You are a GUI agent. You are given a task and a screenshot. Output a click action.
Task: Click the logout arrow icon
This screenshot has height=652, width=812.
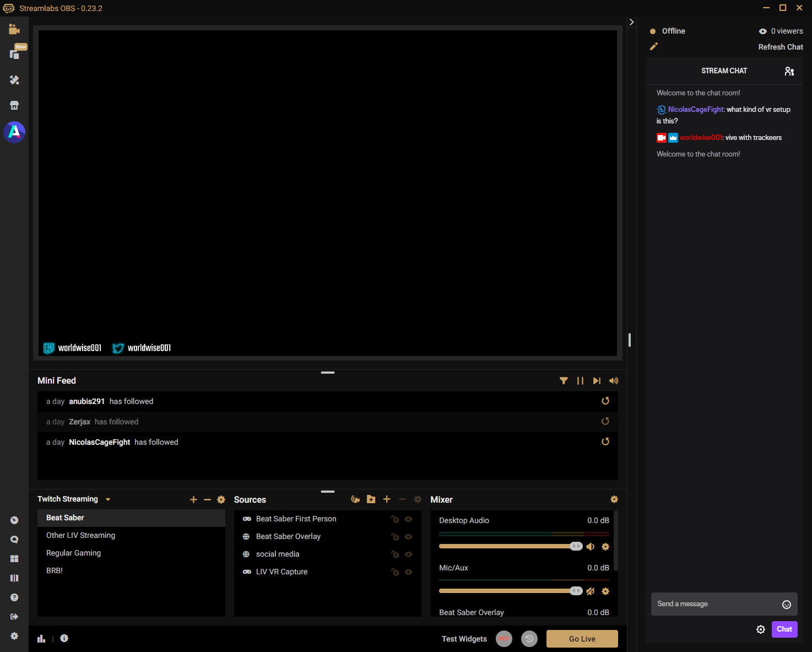click(14, 616)
